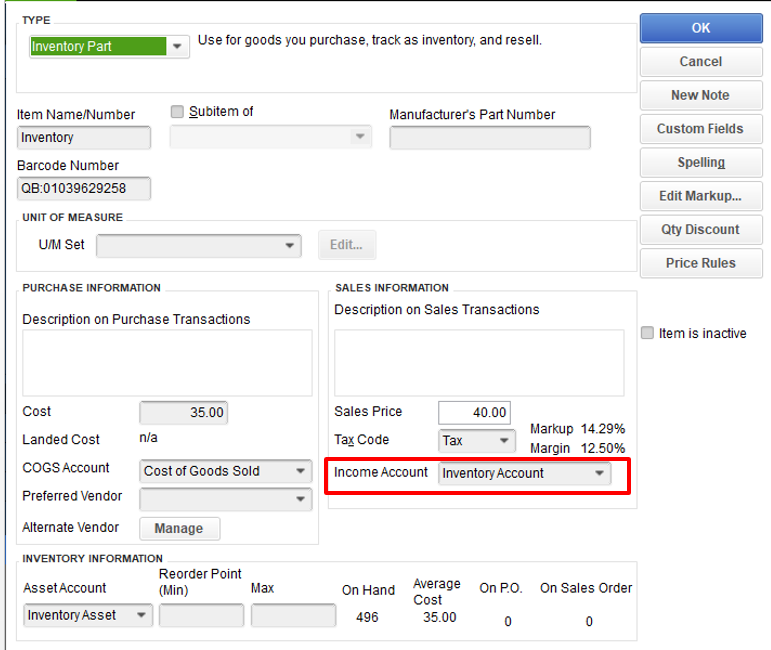The height and width of the screenshot is (650, 771).
Task: Open Custom Fields dialog
Action: click(700, 129)
